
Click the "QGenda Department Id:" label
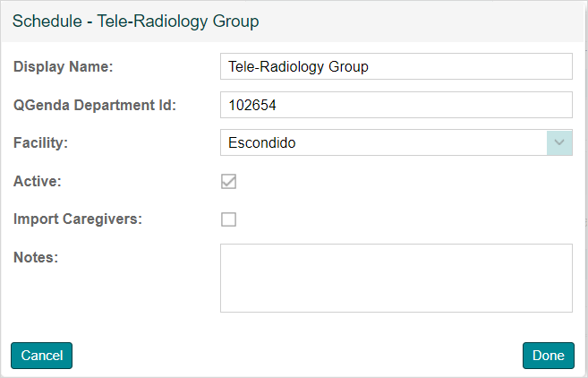pyautogui.click(x=95, y=105)
